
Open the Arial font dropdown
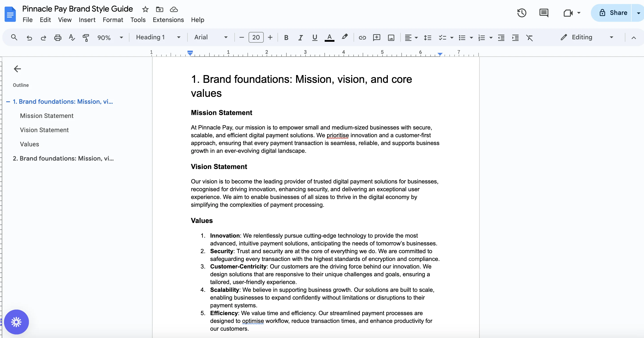point(211,37)
